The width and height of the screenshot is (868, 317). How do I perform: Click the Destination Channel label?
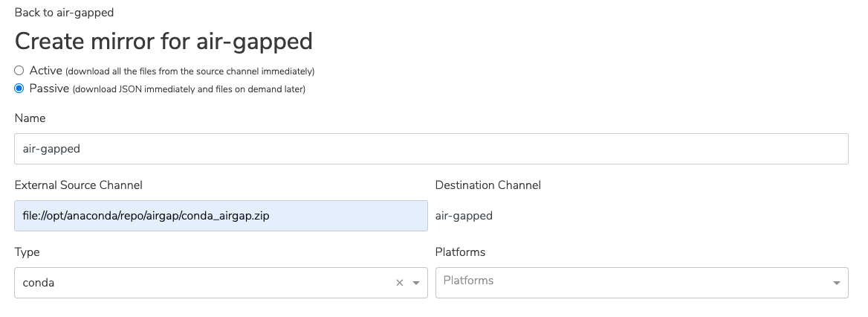point(488,185)
